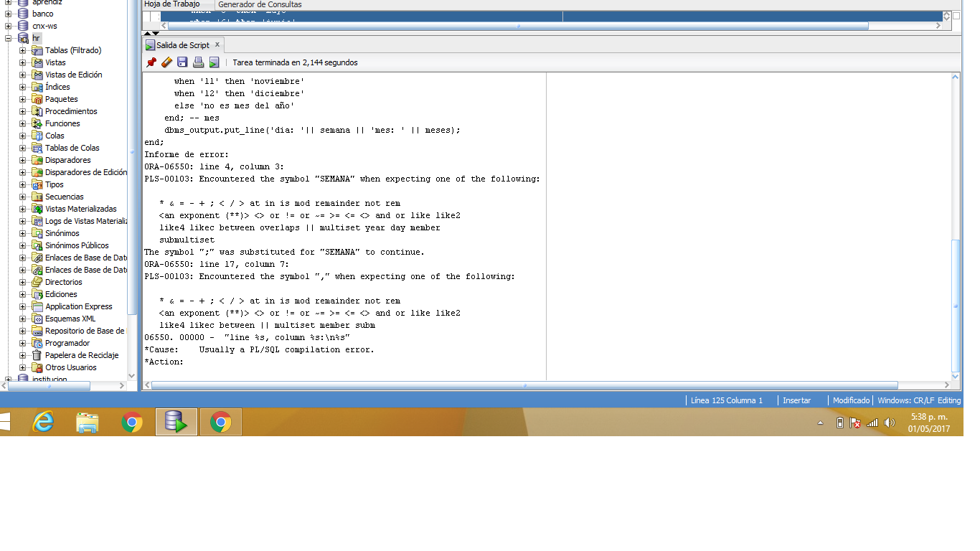Select Repositorio de Base de tree item
The width and height of the screenshot is (980, 551).
86,331
